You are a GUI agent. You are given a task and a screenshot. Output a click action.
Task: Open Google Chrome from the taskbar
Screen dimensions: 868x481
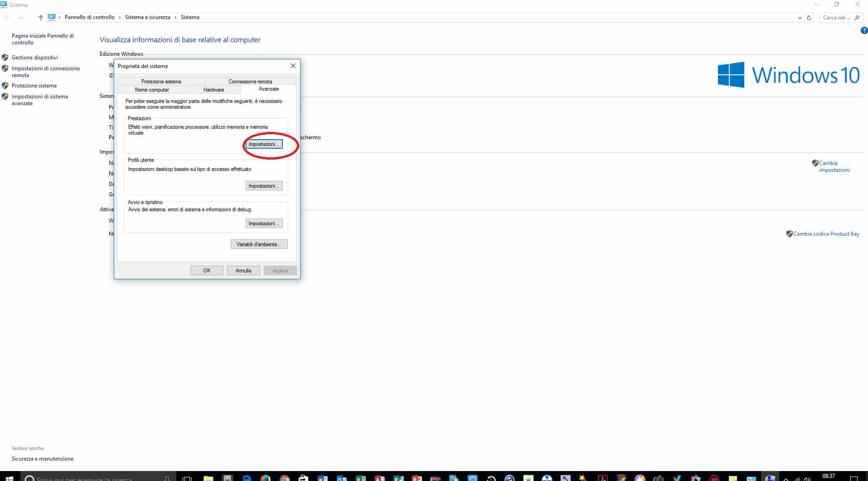tap(285, 478)
